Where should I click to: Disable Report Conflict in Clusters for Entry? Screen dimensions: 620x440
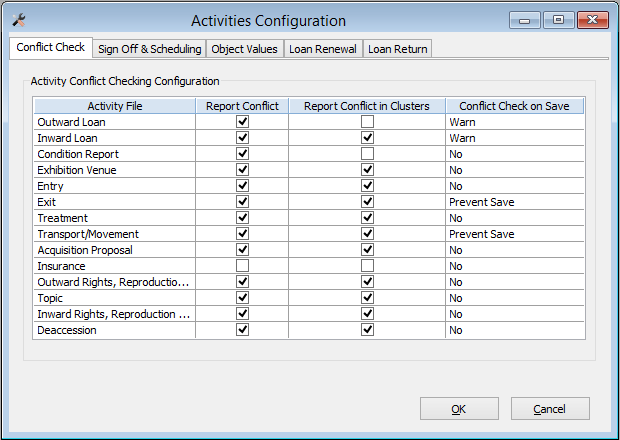[x=367, y=186]
